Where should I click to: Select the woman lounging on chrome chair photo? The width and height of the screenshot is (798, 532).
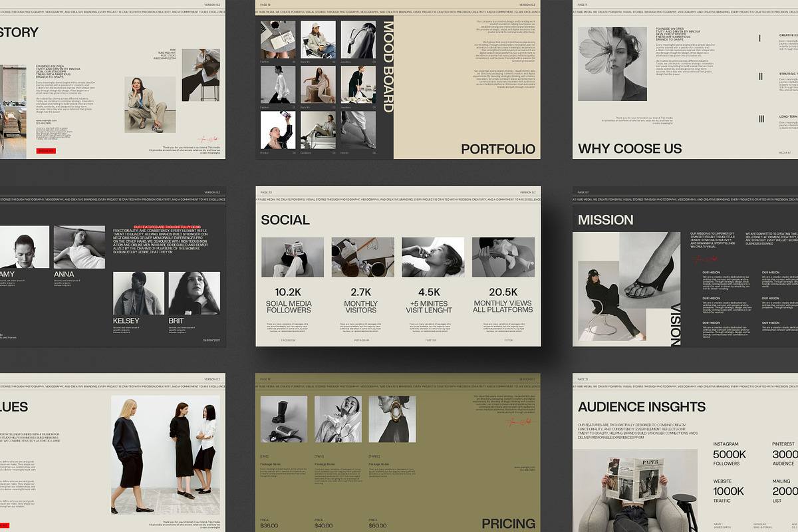[x=318, y=130]
